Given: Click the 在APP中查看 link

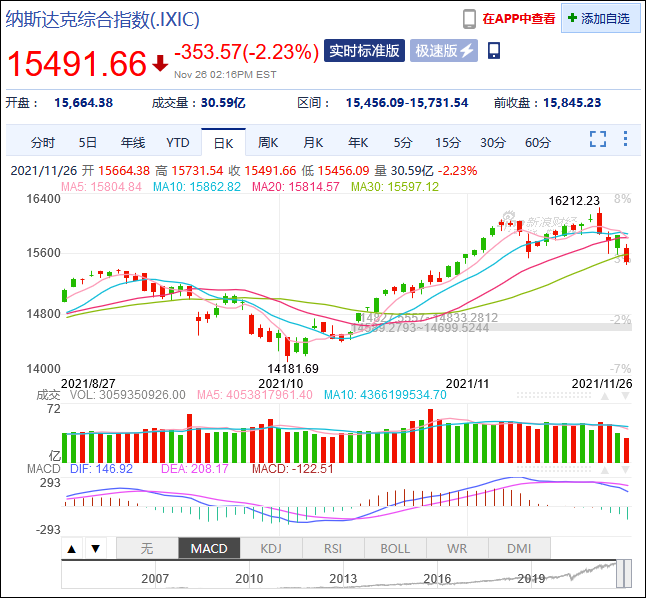Looking at the screenshot, I should [519, 19].
